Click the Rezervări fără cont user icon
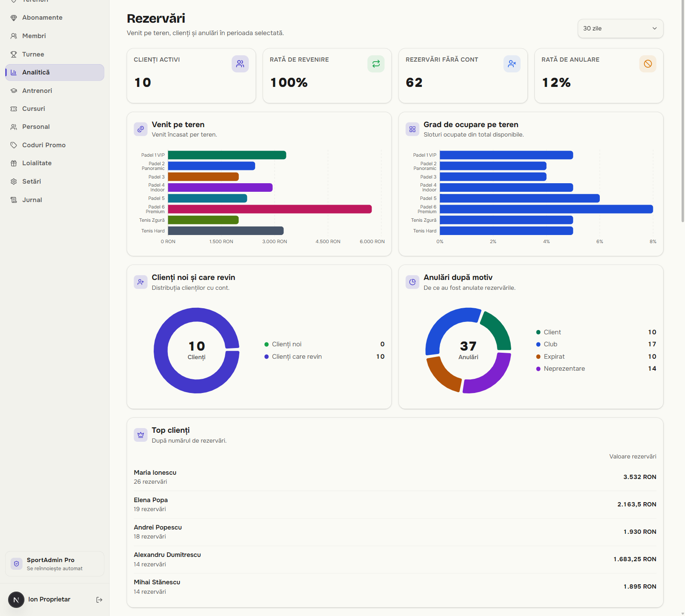 (x=512, y=64)
